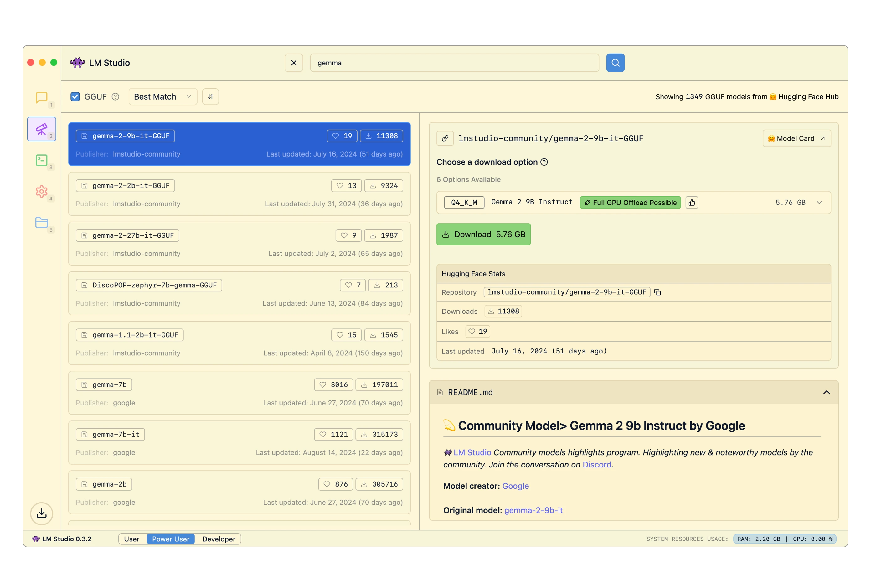
Task: Open the Best Match sort dropdown
Action: 163,97
